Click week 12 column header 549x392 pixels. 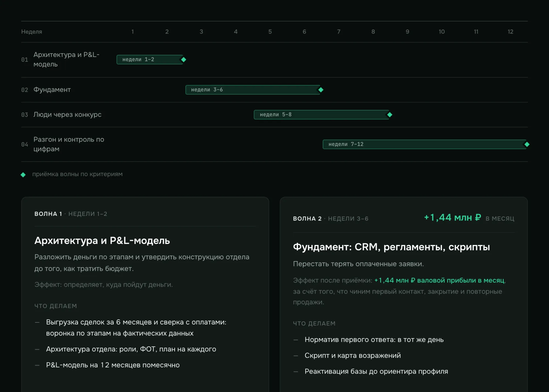(510, 32)
